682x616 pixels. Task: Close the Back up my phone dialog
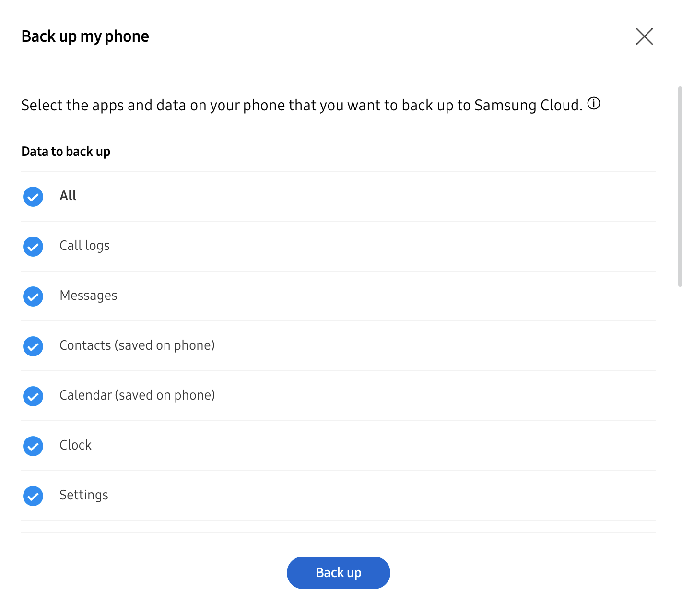[x=645, y=36]
